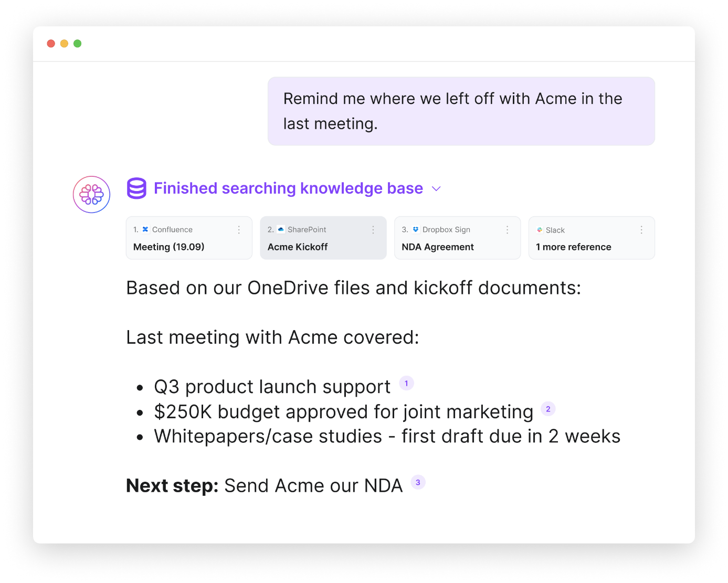
Task: Click the green traffic light window control
Action: coord(77,44)
